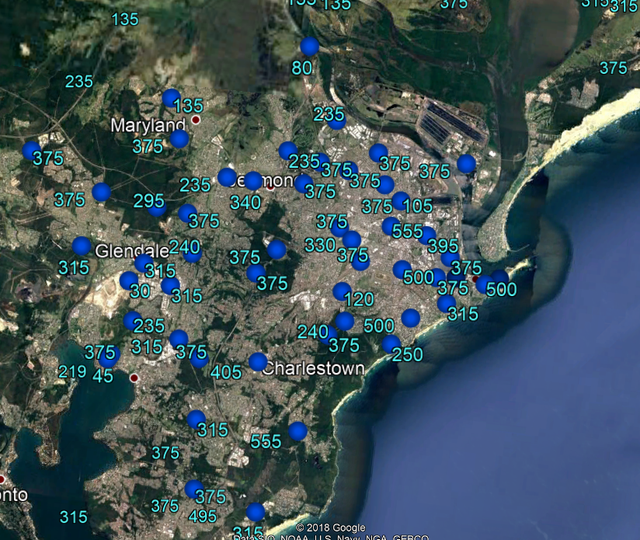Screen dimensions: 640x540
Task: Select the lone placemark east of harbor 375
Action: point(467,163)
